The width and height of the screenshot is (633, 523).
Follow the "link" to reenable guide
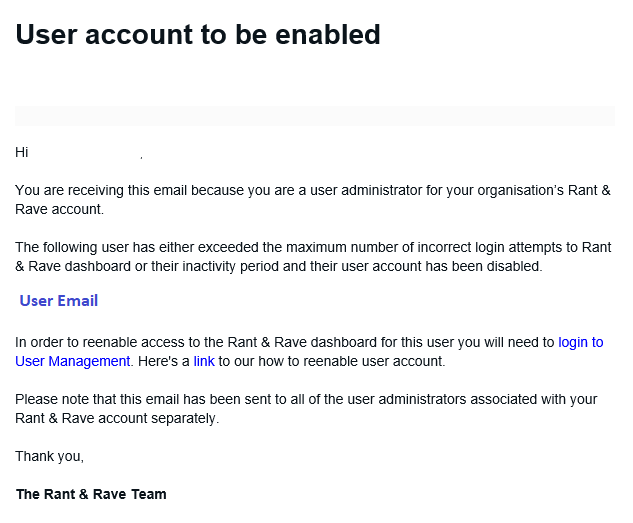tap(204, 361)
